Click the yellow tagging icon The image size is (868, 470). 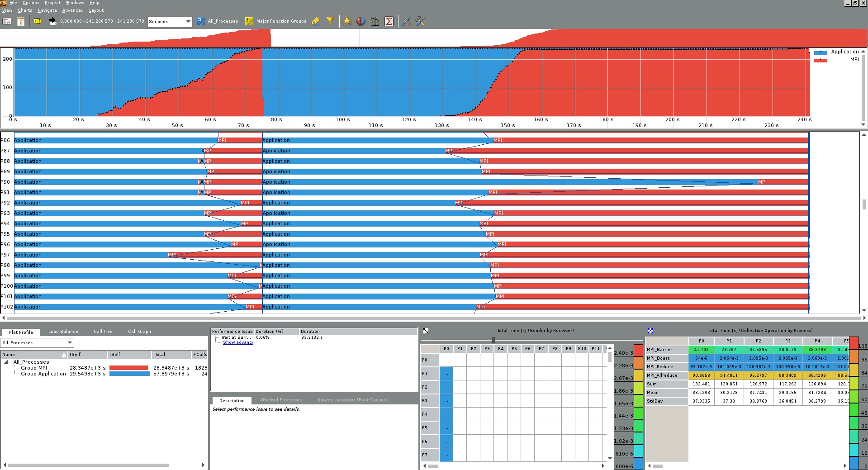tap(316, 21)
